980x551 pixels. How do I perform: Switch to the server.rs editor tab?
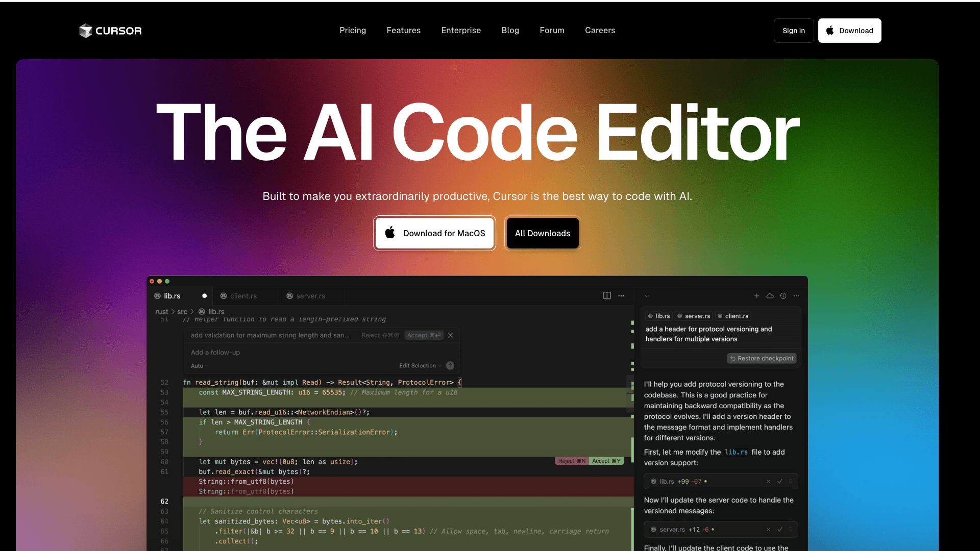coord(310,296)
